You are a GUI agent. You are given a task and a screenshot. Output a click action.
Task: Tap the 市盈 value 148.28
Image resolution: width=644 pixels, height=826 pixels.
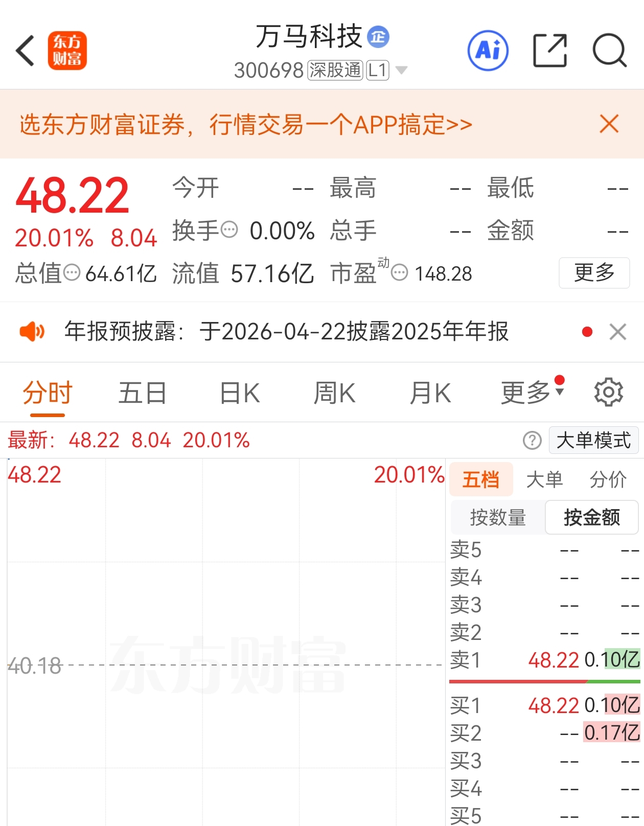(443, 274)
